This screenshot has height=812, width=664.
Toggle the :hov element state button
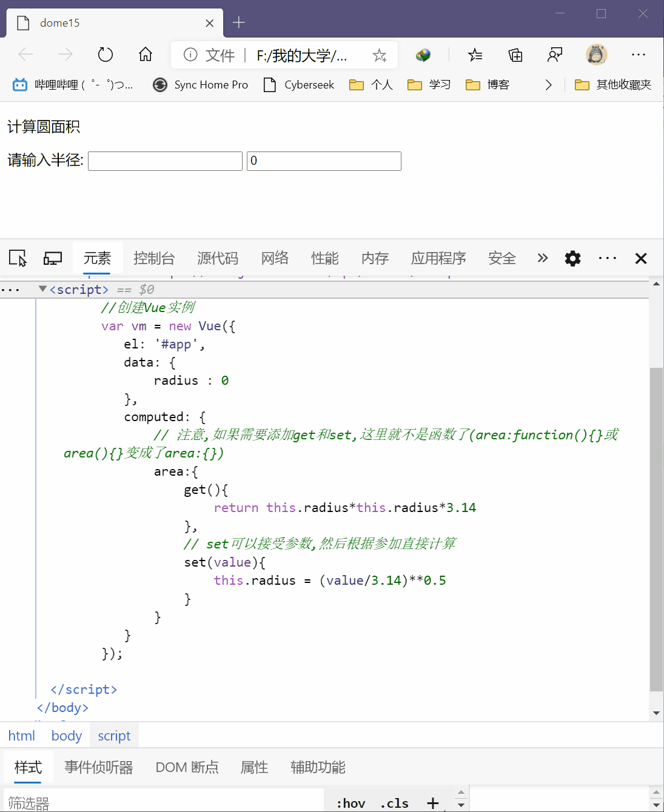(351, 804)
